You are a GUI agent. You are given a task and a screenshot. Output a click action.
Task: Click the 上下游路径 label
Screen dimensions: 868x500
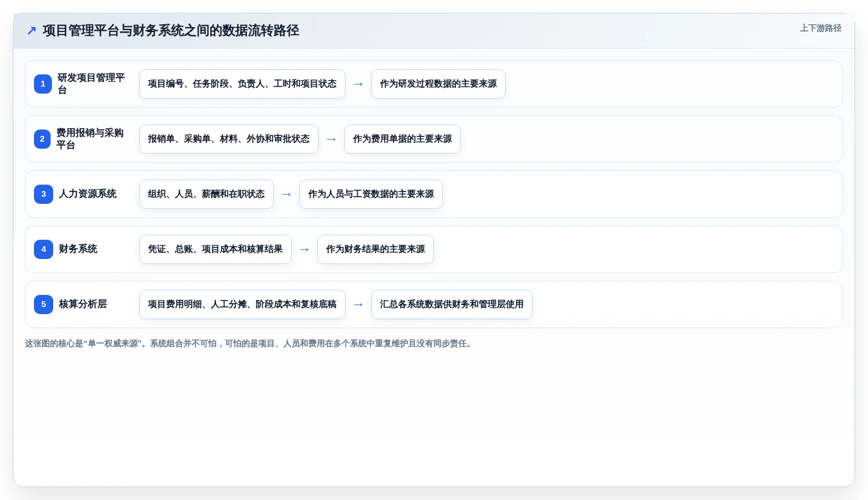pyautogui.click(x=821, y=28)
